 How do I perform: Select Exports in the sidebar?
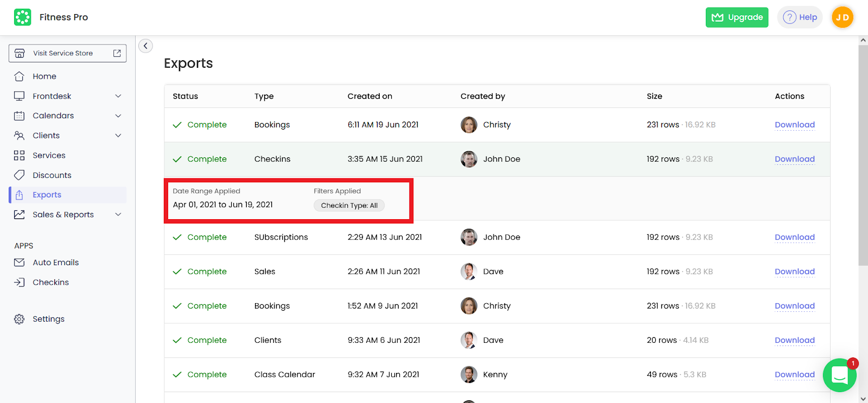click(67, 195)
